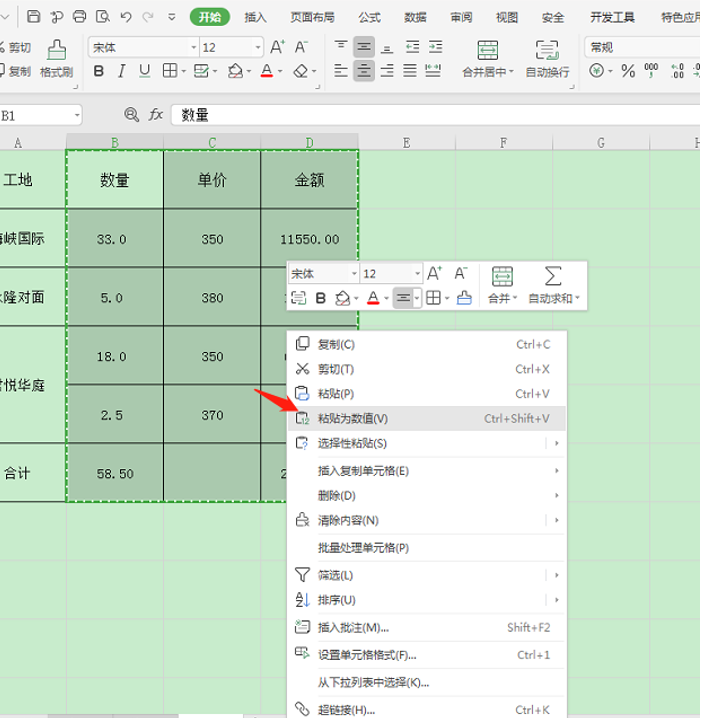Open the Insert (插入) ribbon tab

point(255,17)
